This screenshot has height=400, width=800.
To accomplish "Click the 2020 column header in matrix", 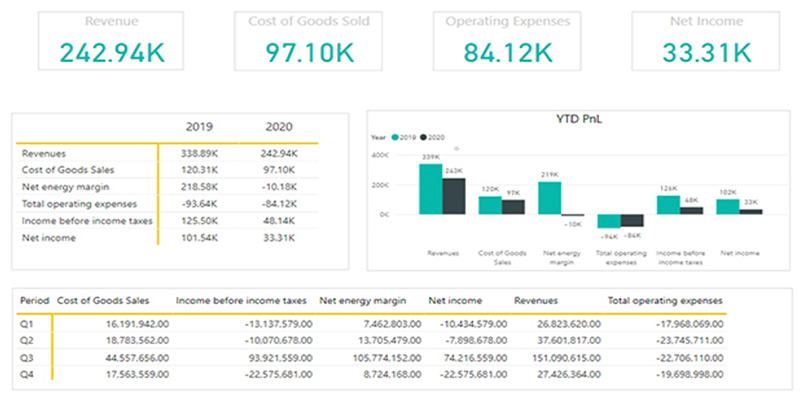I will click(x=278, y=128).
